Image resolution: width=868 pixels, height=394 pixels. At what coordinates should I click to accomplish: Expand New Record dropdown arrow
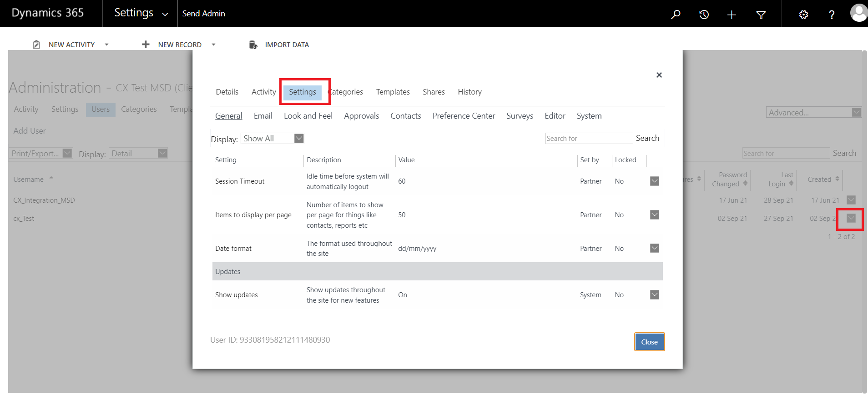coord(213,45)
